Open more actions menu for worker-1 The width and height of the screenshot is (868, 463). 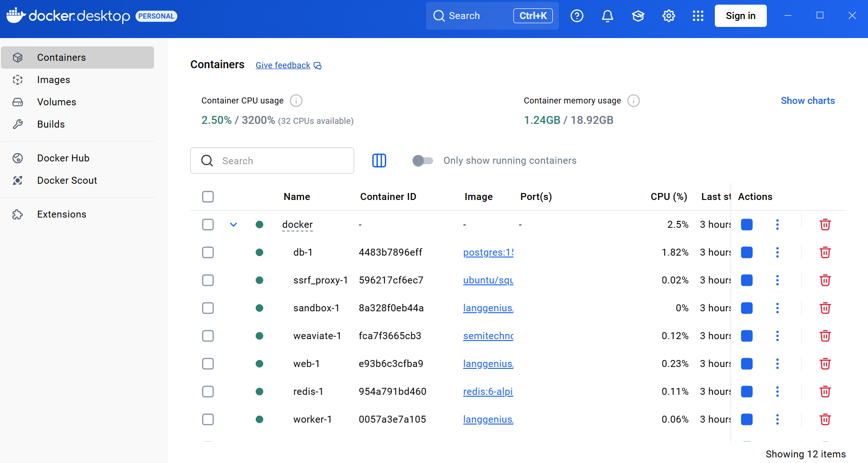tap(777, 419)
